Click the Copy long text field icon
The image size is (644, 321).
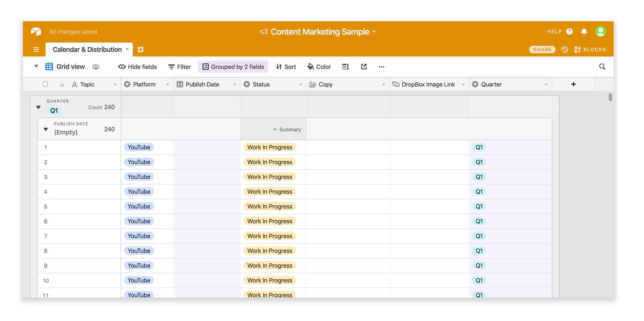pyautogui.click(x=312, y=84)
